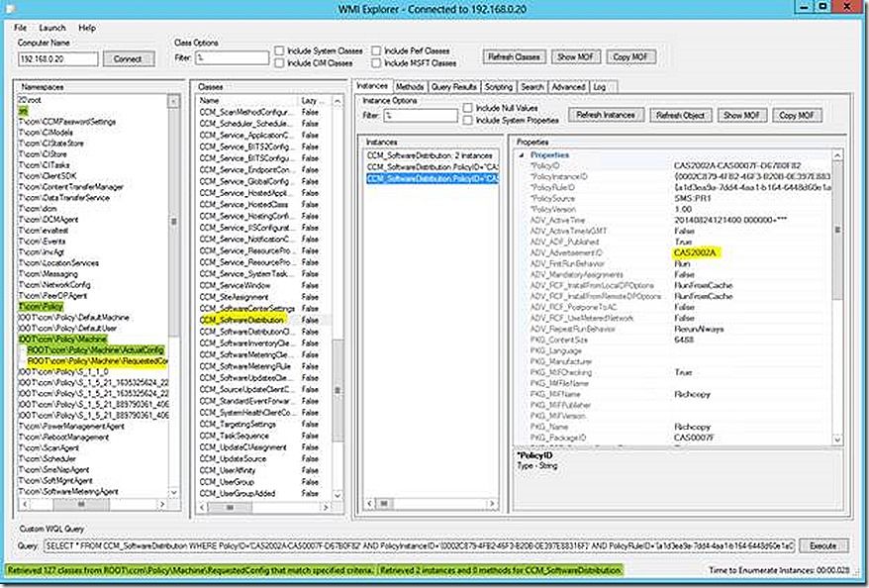
Task: Click Show MOF in Class Options
Action: pos(575,56)
